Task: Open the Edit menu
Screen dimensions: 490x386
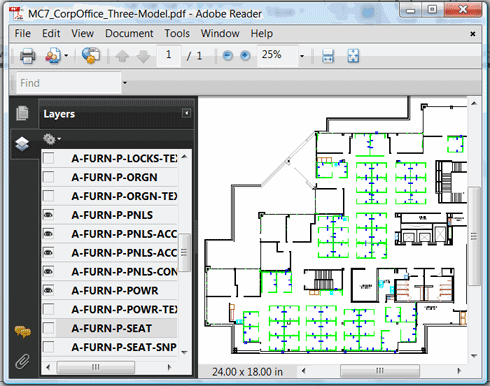Action: click(51, 33)
